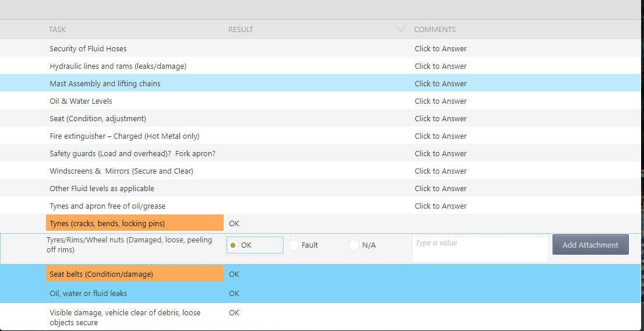
Task: Select 'Seat (Condition, adjustment)' task
Action: coord(98,118)
